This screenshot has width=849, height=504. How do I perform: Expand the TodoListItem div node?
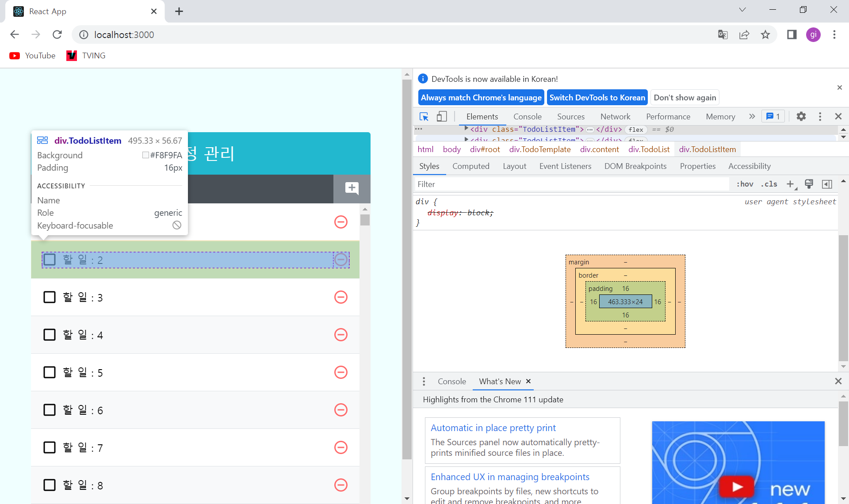coord(467,129)
